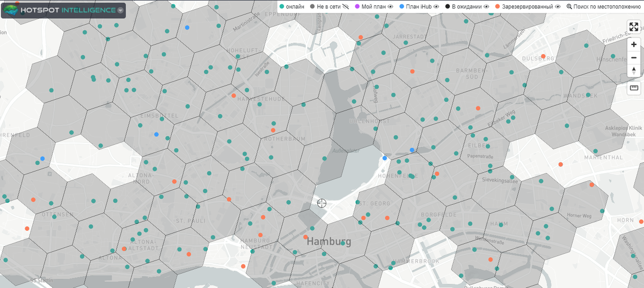Open the Hotspot Intelligence dropdown arrow
The height and width of the screenshot is (288, 644).
(120, 10)
